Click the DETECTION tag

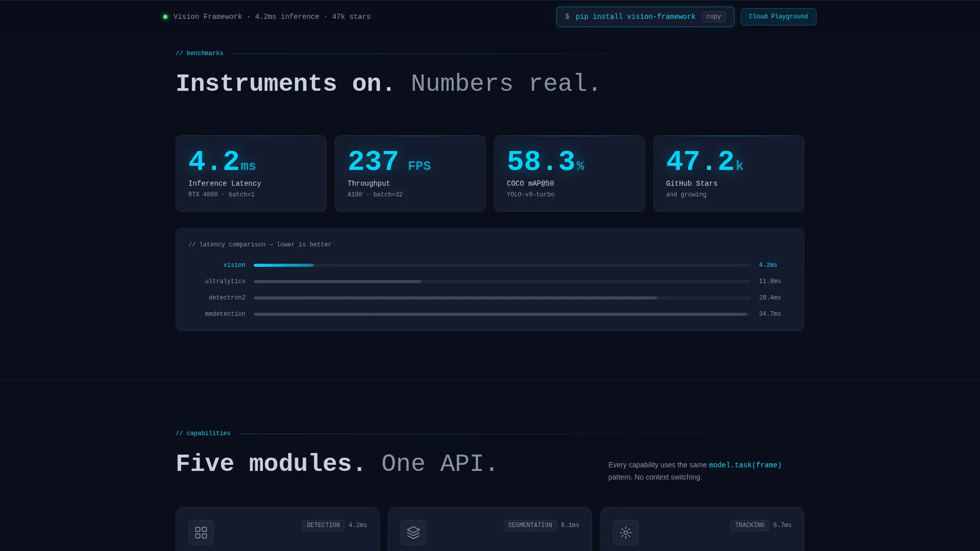323,525
